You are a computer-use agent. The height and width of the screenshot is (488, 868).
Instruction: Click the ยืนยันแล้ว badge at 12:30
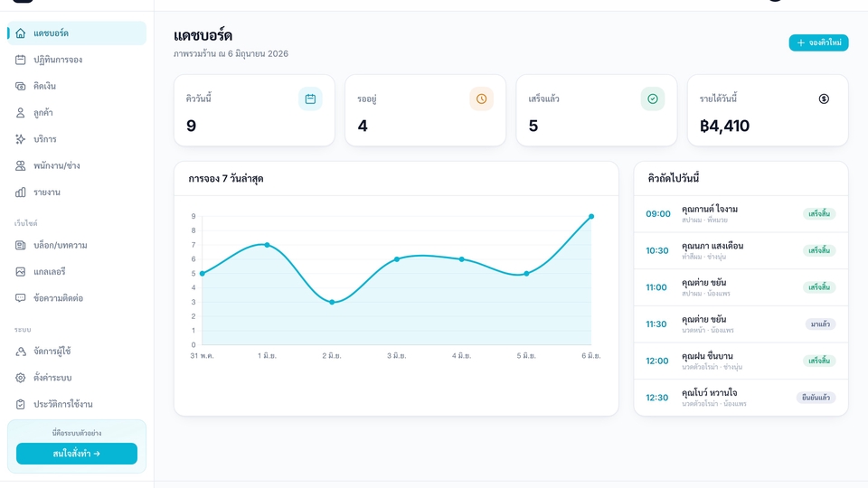(816, 398)
